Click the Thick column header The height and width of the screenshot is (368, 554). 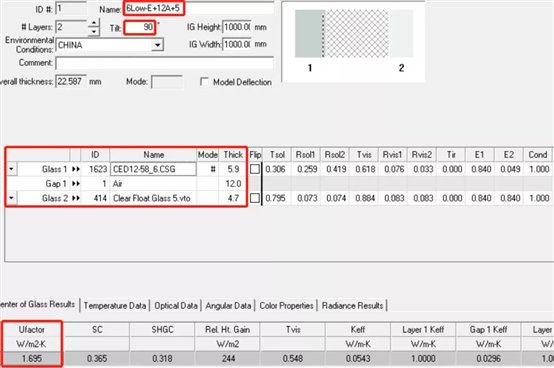coord(233,155)
